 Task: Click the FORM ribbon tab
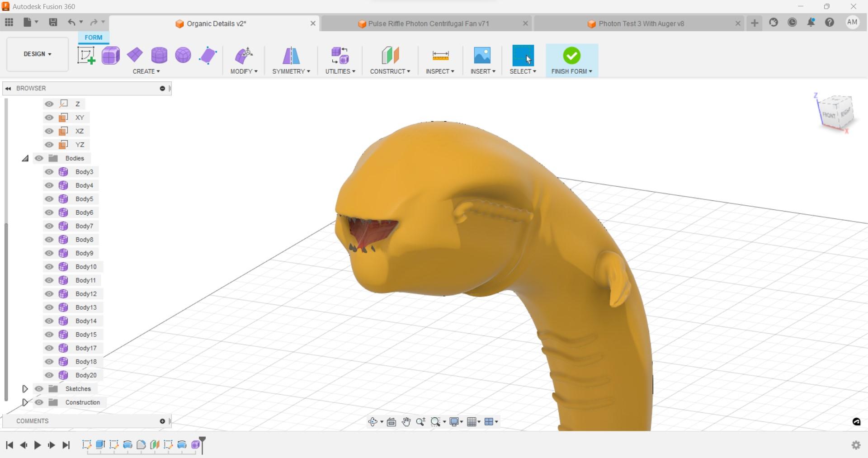(x=94, y=38)
